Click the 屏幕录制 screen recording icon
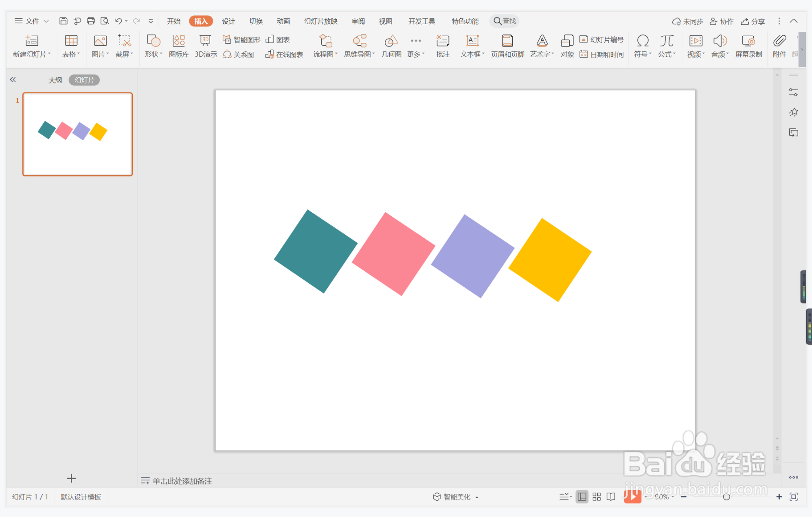 [x=748, y=46]
